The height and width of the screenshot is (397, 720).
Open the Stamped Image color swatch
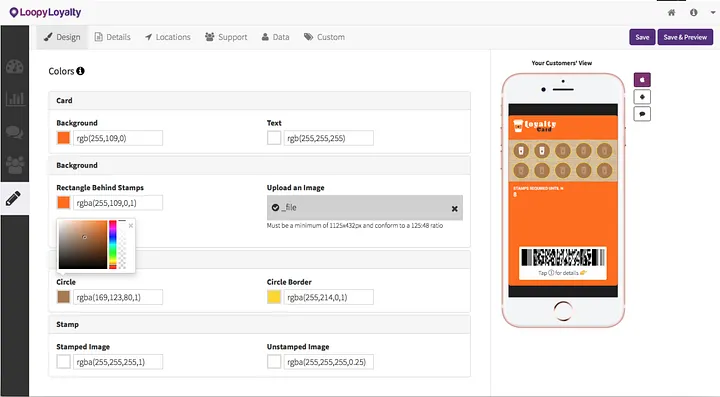(63, 361)
